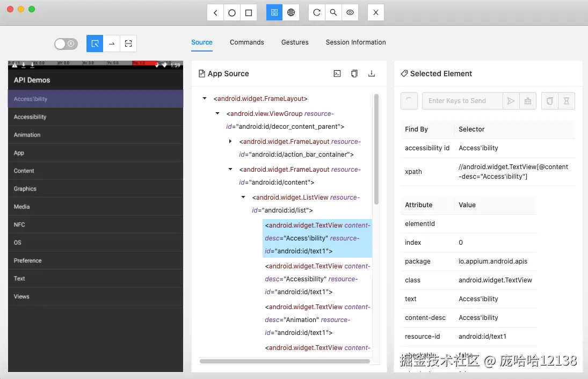Image resolution: width=588 pixels, height=379 pixels.
Task: Tap the selected element button
Action: (x=409, y=101)
